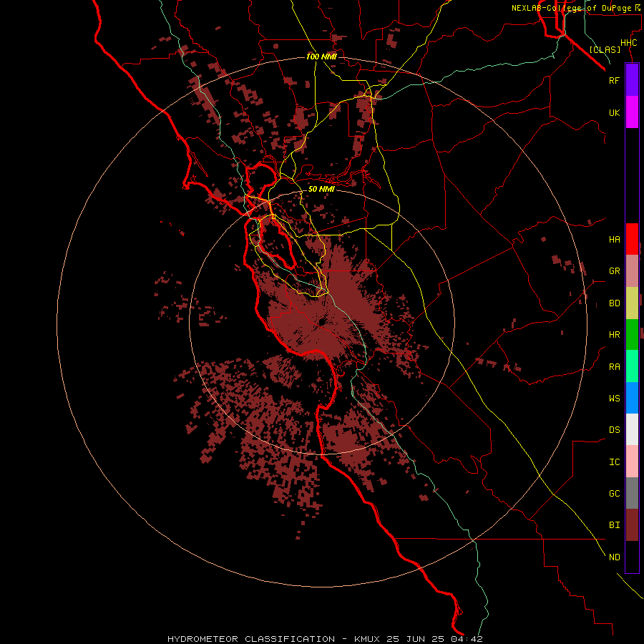Select the white DS legend swatch
This screenshot has height=644, width=644.
click(x=632, y=429)
